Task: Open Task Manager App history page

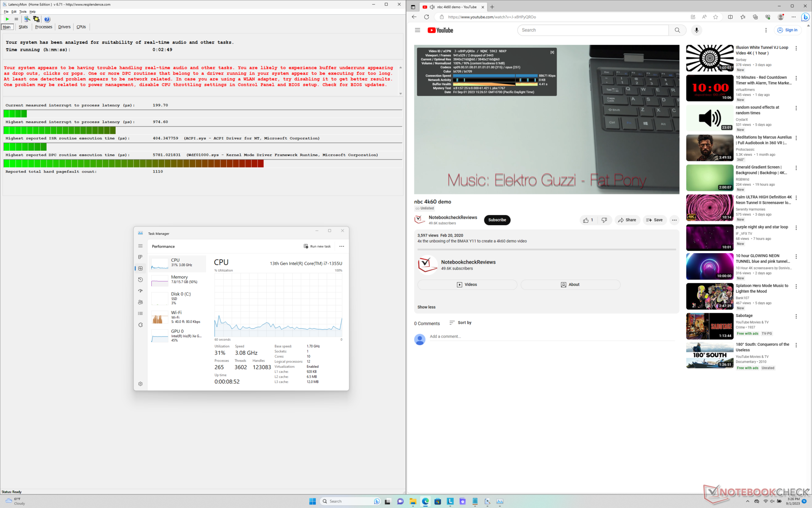Action: pos(140,279)
